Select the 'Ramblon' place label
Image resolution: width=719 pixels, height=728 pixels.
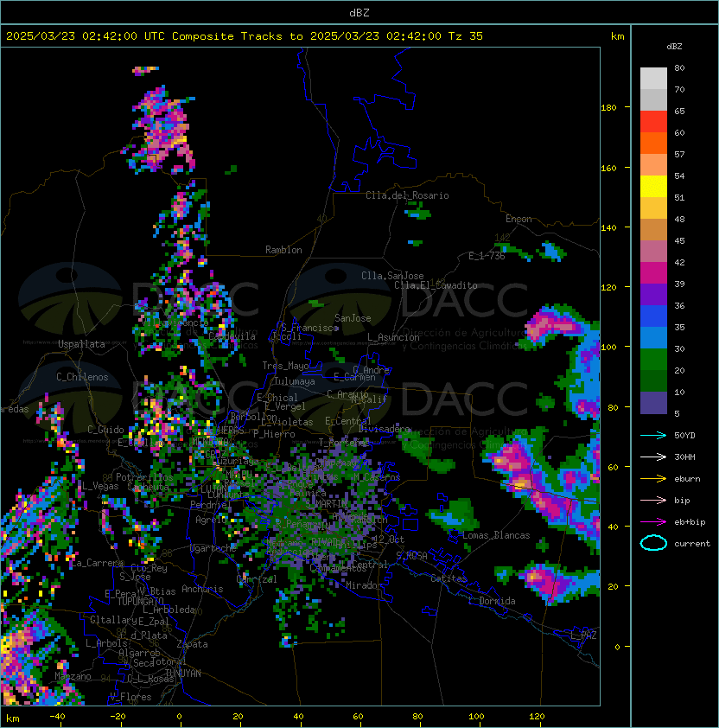click(283, 250)
